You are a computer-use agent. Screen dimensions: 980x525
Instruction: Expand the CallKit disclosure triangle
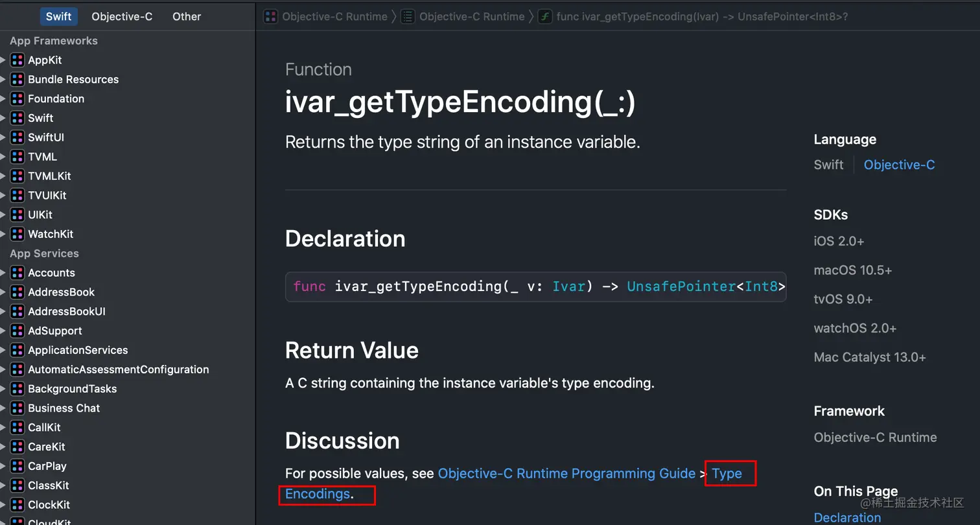(3, 428)
